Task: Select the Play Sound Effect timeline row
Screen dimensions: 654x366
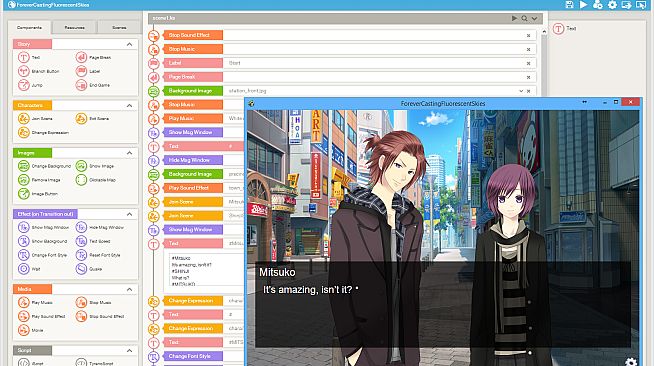Action: coord(193,188)
